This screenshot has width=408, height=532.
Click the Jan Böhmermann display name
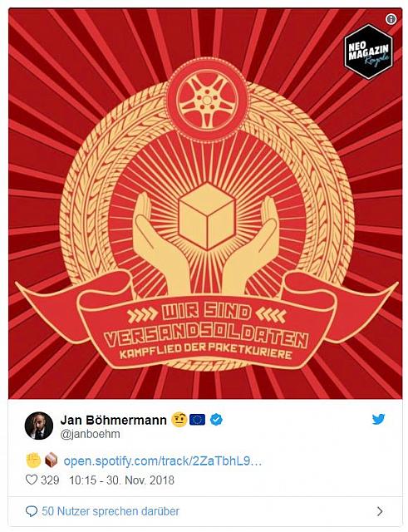pyautogui.click(x=114, y=420)
